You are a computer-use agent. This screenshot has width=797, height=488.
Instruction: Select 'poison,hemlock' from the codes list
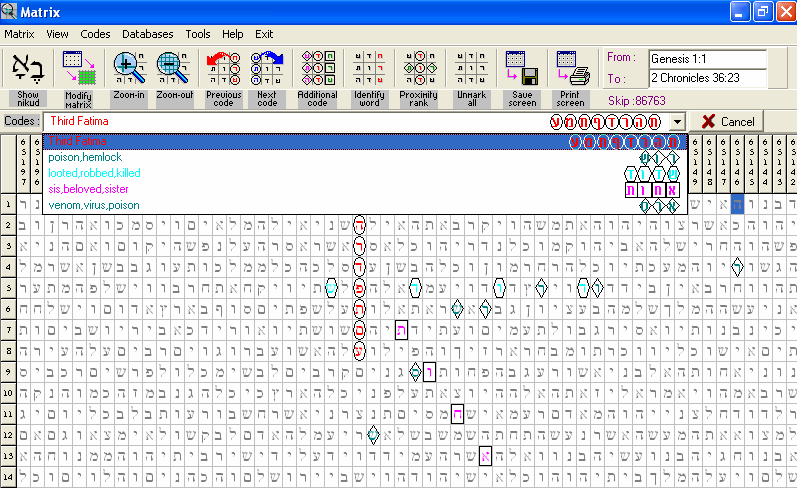coord(85,157)
